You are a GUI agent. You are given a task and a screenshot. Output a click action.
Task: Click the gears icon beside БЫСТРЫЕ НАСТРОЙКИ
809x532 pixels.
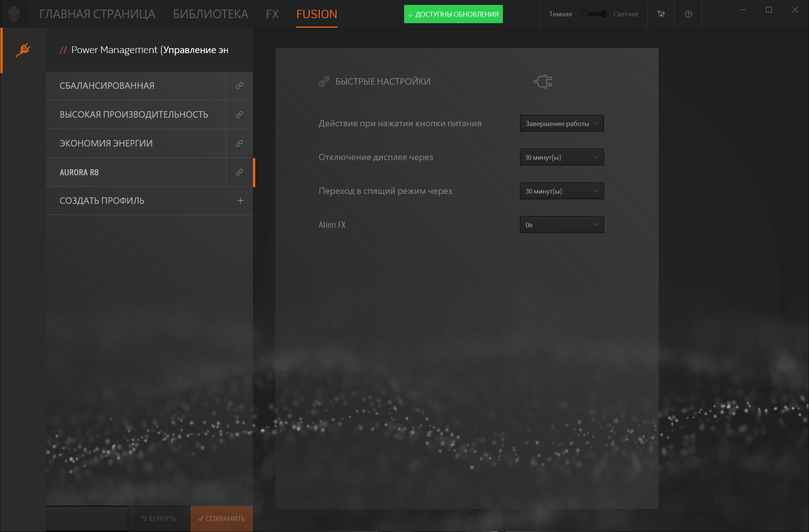pos(324,81)
